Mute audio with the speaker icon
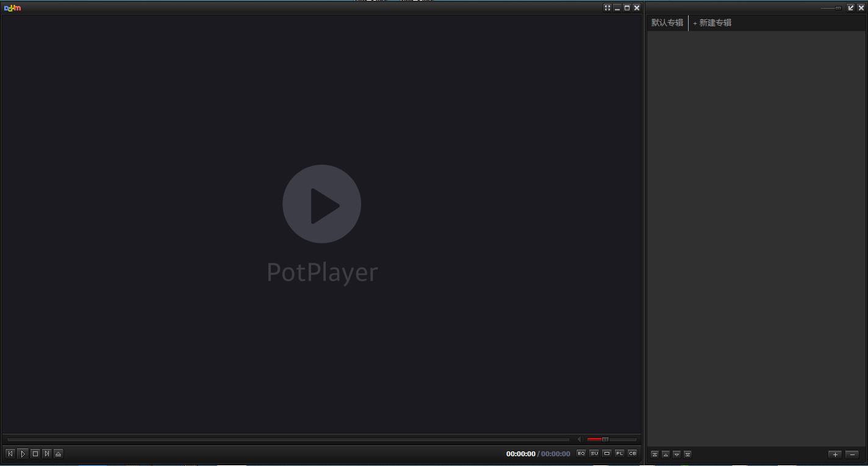This screenshot has width=868, height=466. 580,439
